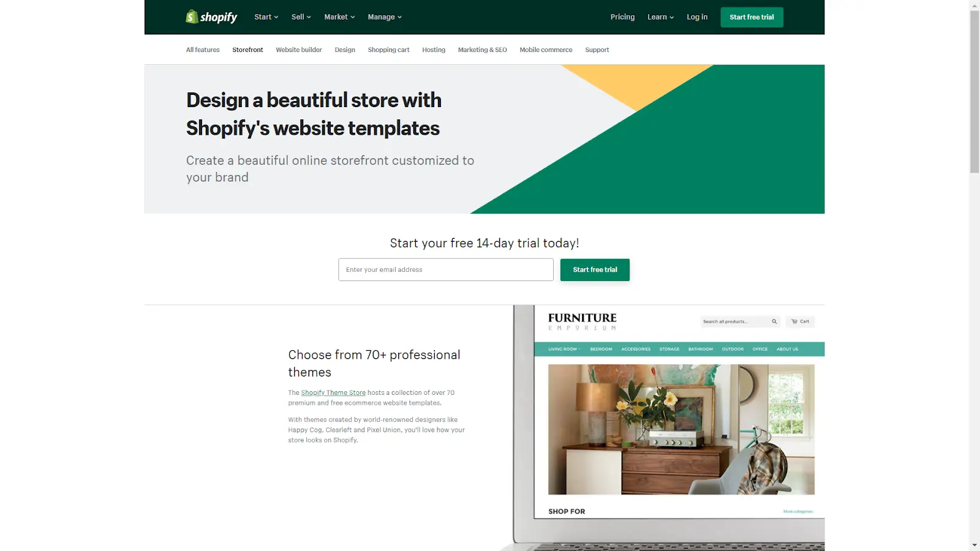980x551 pixels.
Task: Open the Sell dropdown menu
Action: pyautogui.click(x=301, y=17)
